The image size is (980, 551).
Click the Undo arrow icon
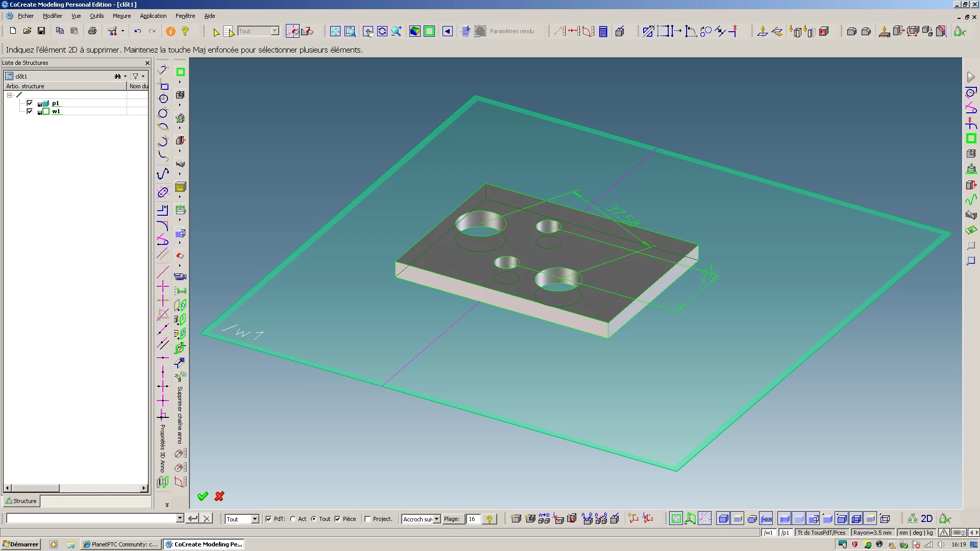pos(137,31)
